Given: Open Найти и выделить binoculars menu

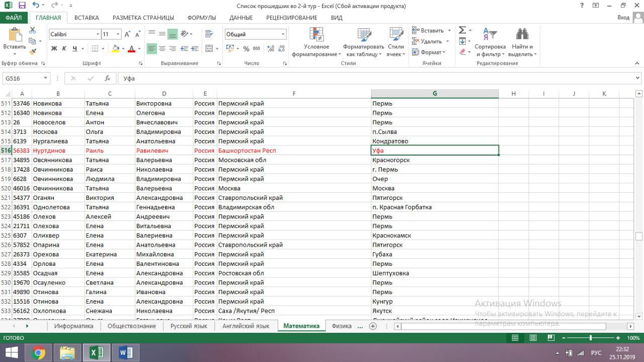Looking at the screenshot, I should (522, 42).
